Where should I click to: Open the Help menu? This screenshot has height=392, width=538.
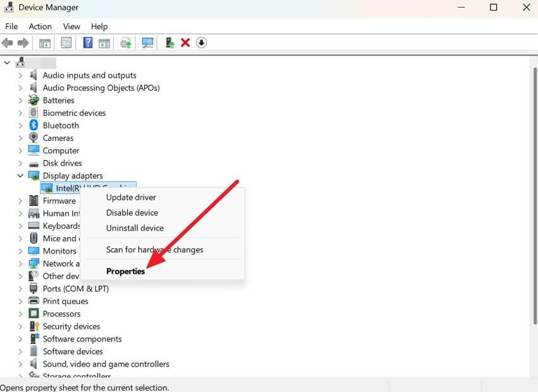click(x=99, y=27)
